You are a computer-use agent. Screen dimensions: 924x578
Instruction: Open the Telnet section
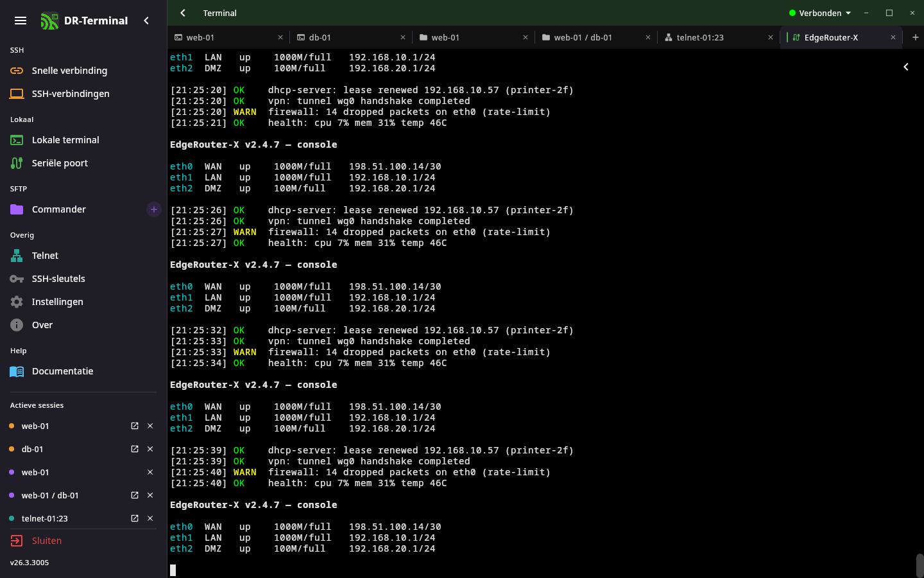(83, 256)
